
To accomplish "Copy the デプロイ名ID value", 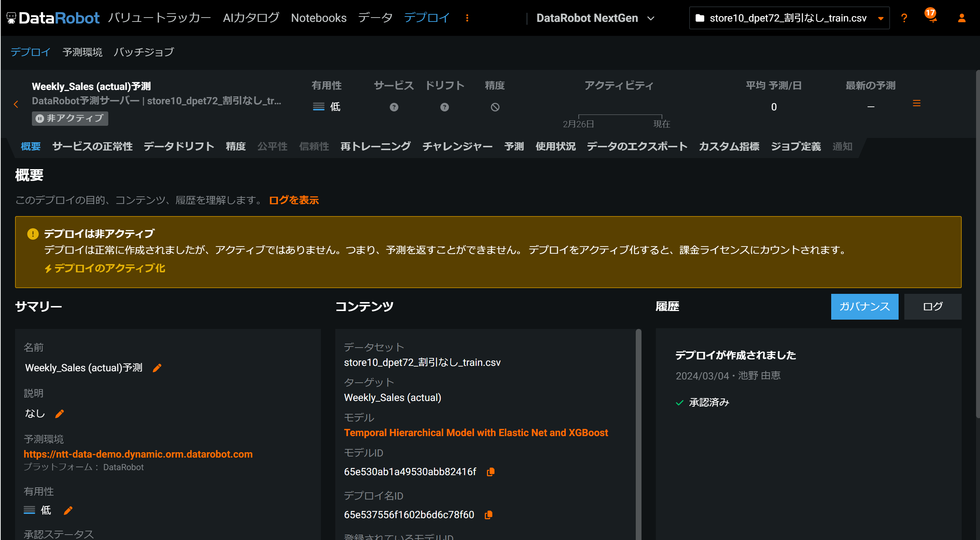I will pos(488,515).
